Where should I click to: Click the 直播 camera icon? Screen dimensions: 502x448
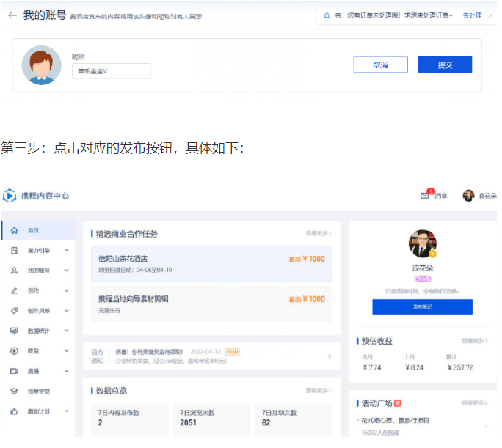[x=14, y=371]
